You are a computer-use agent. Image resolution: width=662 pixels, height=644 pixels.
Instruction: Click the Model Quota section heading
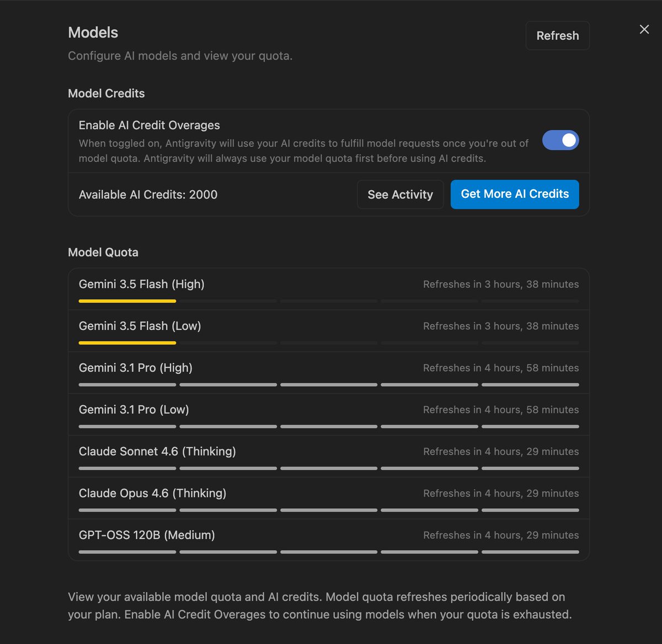point(103,253)
